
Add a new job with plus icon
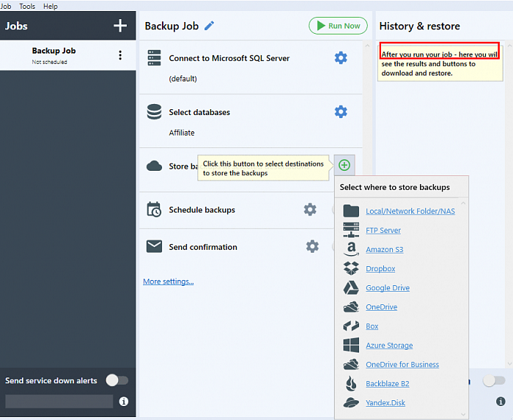click(x=120, y=26)
